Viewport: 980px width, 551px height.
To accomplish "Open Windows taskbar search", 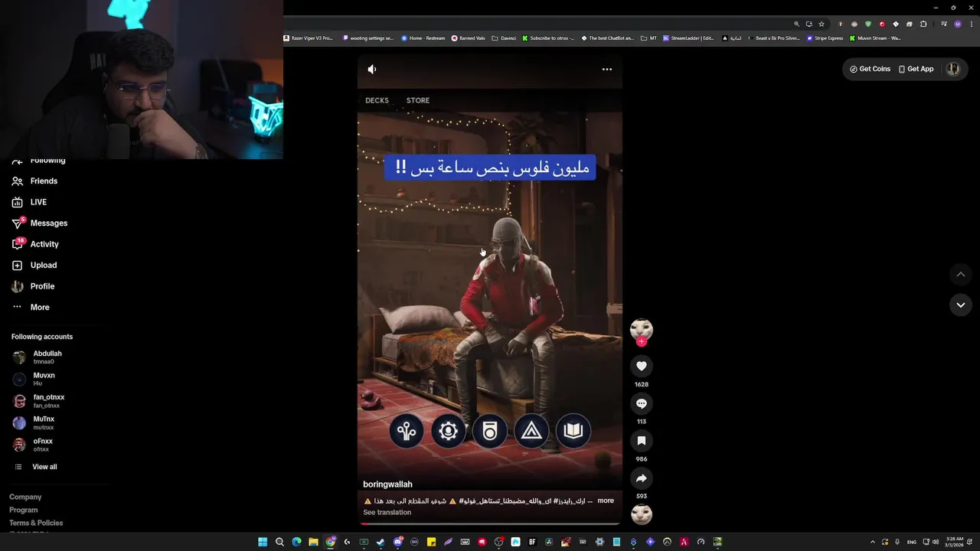I will click(x=279, y=542).
